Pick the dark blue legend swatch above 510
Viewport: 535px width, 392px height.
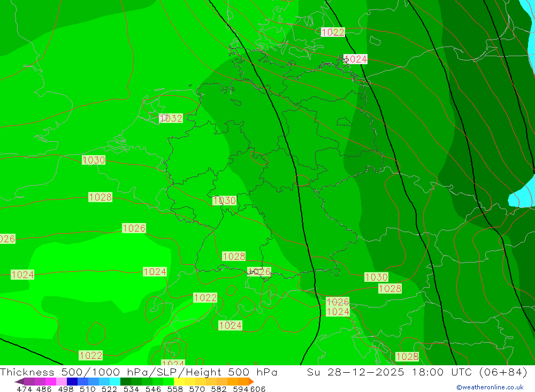[72, 381]
